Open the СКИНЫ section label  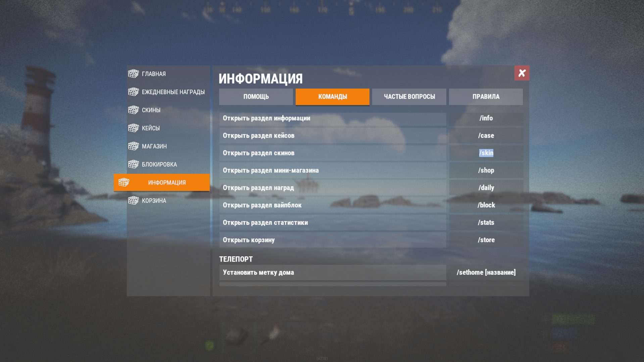click(151, 110)
